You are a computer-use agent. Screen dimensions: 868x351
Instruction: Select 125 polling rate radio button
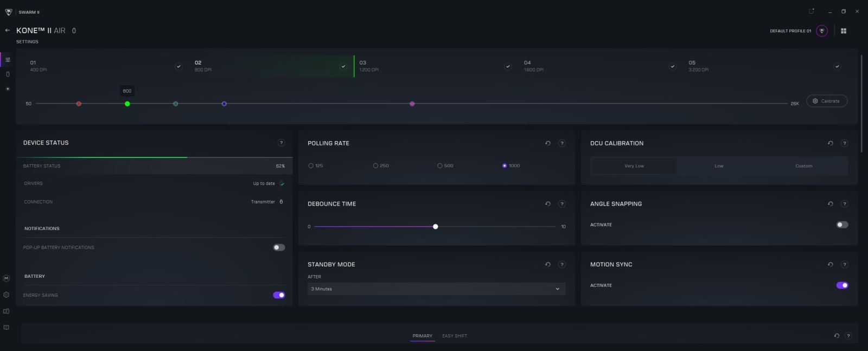(x=311, y=166)
